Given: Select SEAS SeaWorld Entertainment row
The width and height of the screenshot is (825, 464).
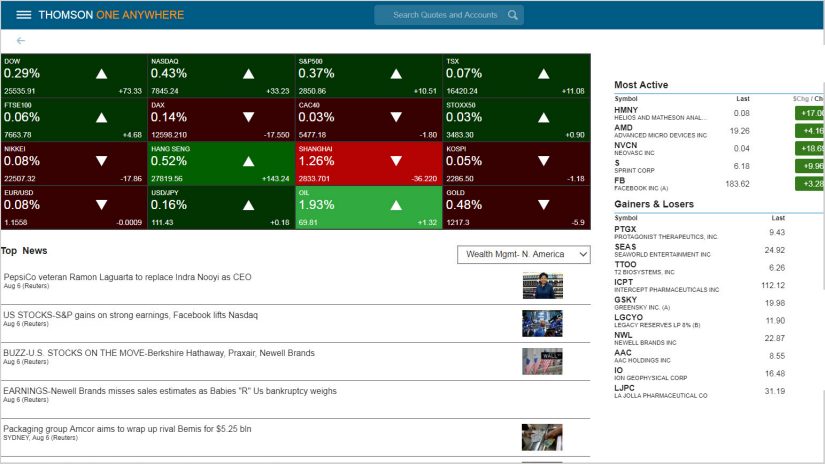Looking at the screenshot, I should [x=700, y=250].
